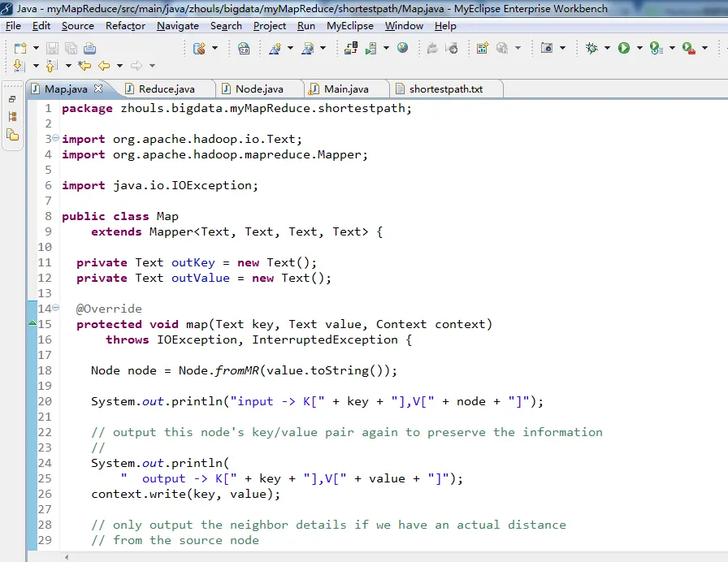The image size is (728, 562).
Task: Collapse the method fold on line 14
Action: point(56,307)
